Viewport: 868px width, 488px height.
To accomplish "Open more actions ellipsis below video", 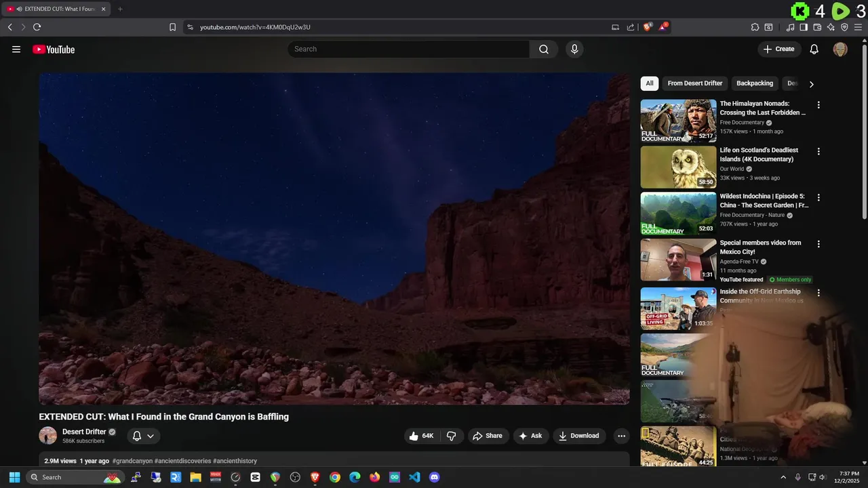I will coord(620,436).
